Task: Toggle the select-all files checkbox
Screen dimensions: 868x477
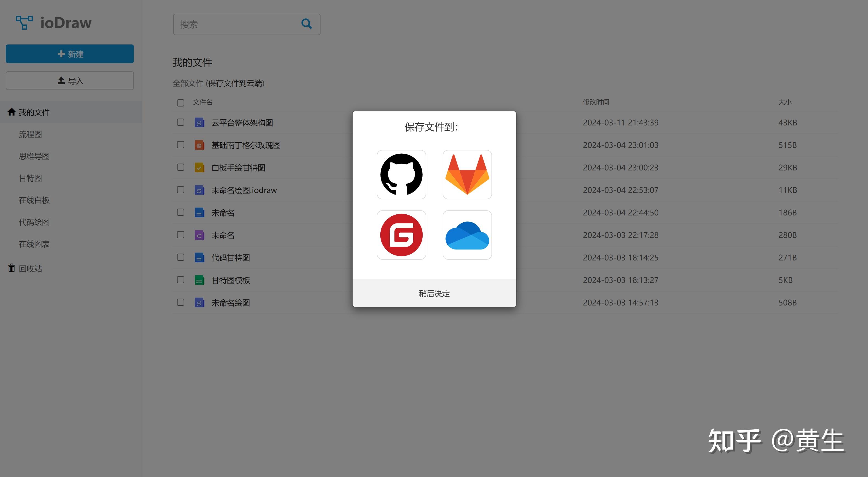Action: click(x=180, y=102)
